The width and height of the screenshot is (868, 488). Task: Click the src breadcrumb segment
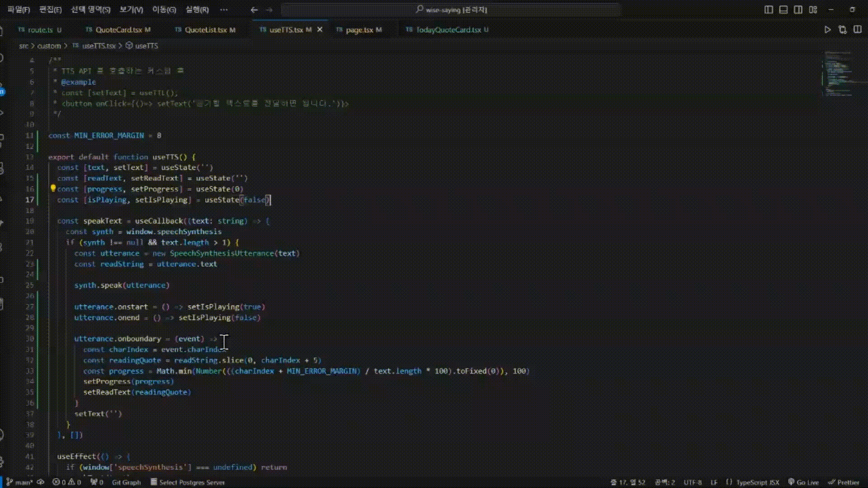pos(24,46)
